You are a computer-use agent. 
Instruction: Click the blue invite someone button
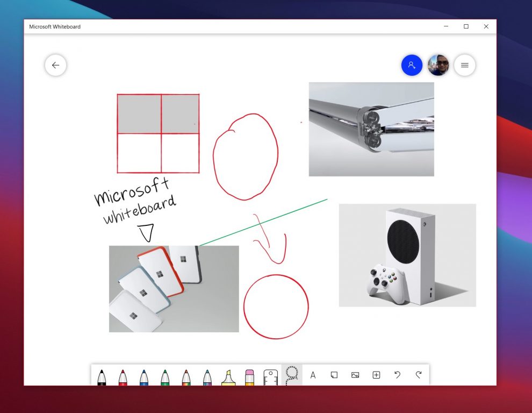tap(412, 65)
